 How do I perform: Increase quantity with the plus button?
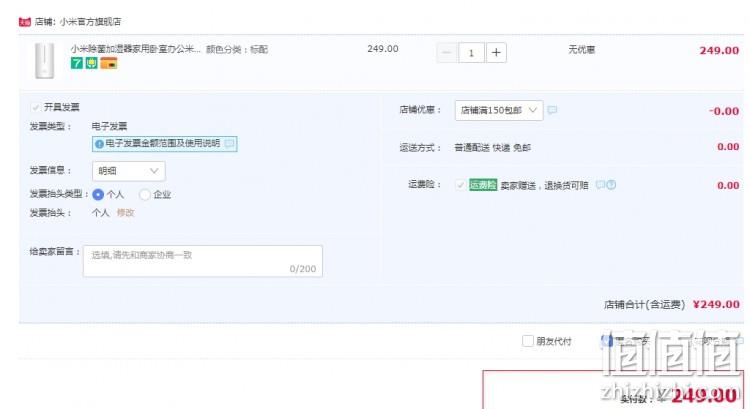(496, 53)
